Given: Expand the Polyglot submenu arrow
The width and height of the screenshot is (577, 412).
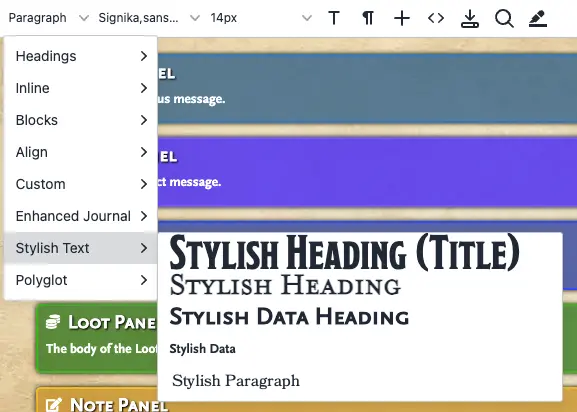Looking at the screenshot, I should [144, 280].
